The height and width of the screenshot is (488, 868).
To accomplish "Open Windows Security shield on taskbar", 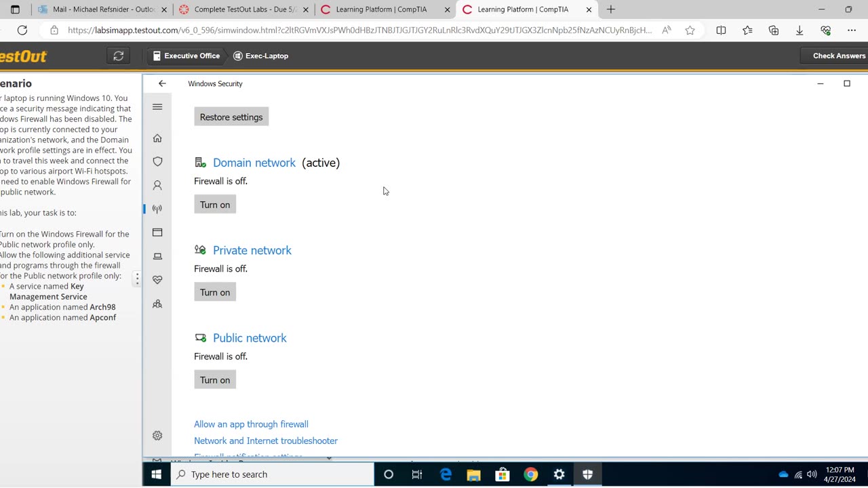I will coord(588,474).
